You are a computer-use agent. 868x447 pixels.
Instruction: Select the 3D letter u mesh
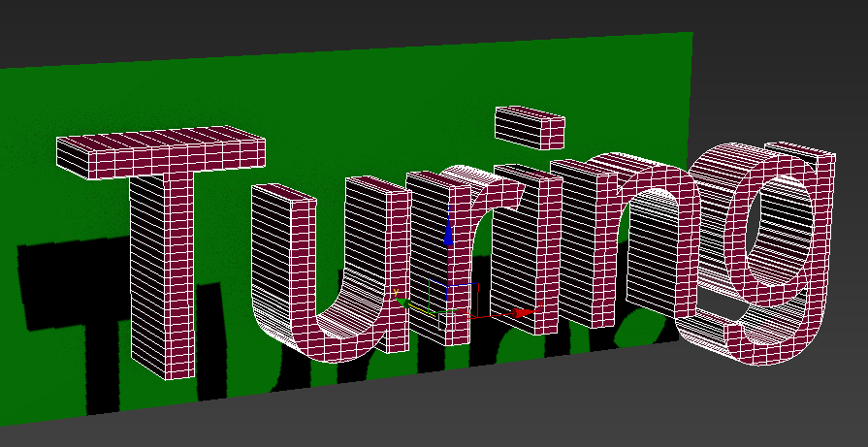pos(331,269)
